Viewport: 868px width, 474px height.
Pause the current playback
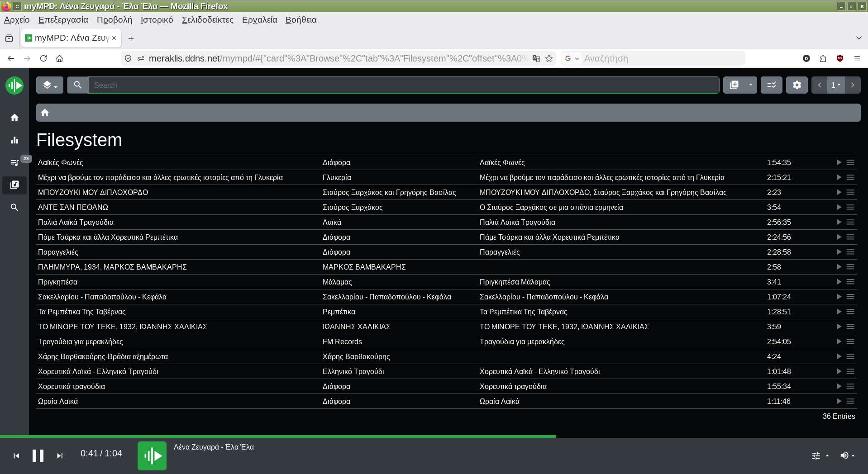(38, 455)
